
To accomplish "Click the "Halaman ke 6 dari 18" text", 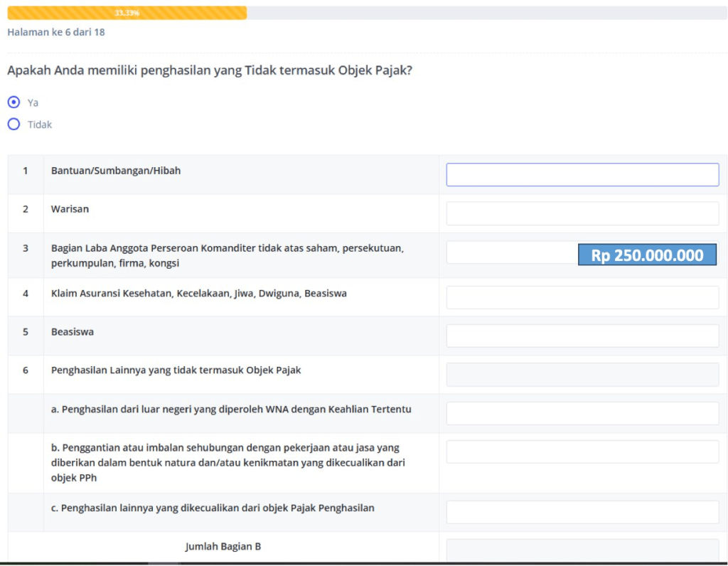I will 56,32.
